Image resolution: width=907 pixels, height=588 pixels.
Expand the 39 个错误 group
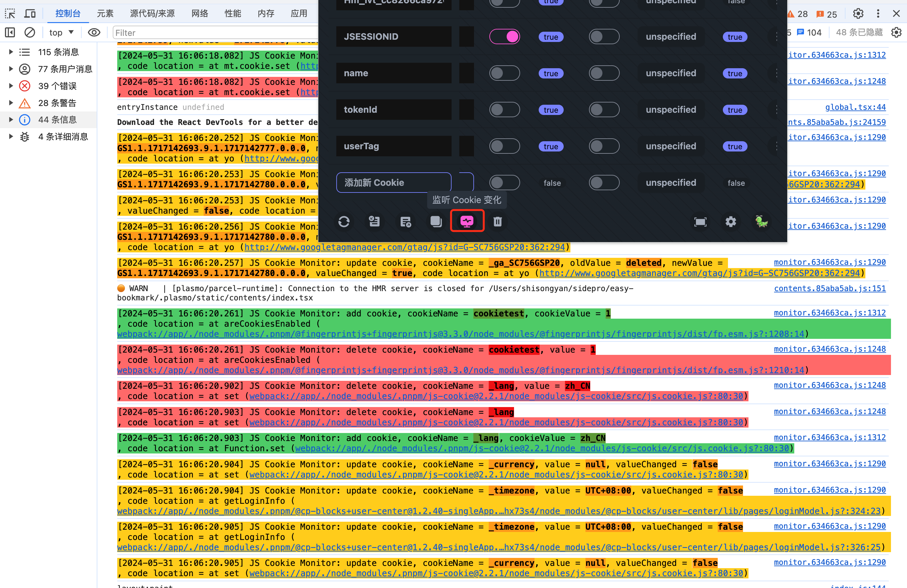click(11, 86)
